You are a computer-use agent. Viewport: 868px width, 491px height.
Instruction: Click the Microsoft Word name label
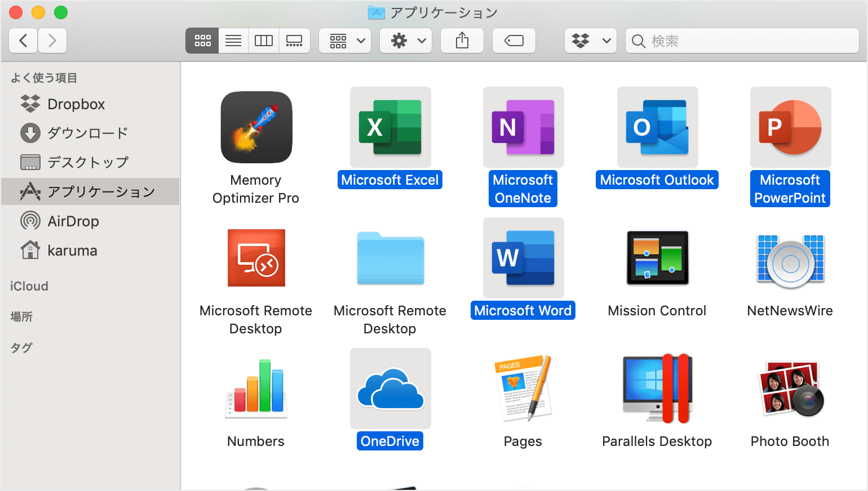pyautogui.click(x=523, y=311)
